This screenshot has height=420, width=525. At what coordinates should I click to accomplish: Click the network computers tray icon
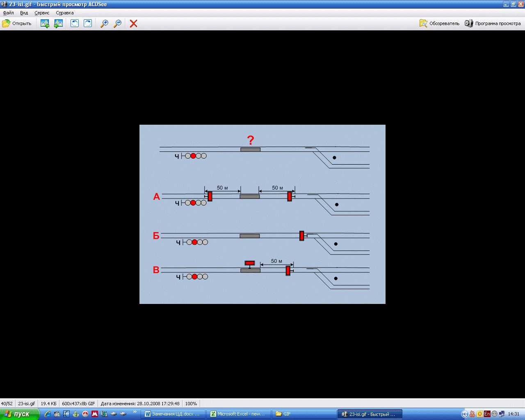tap(501, 414)
